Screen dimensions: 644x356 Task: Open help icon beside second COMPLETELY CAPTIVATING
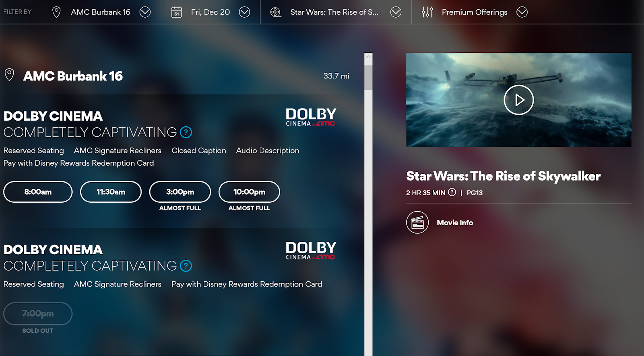(x=186, y=265)
